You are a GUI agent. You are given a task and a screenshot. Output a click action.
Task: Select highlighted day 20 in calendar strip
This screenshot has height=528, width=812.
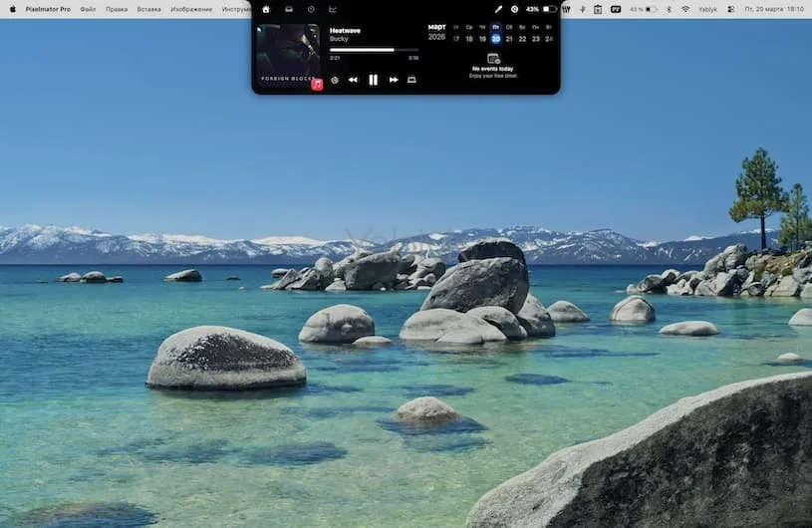point(495,39)
